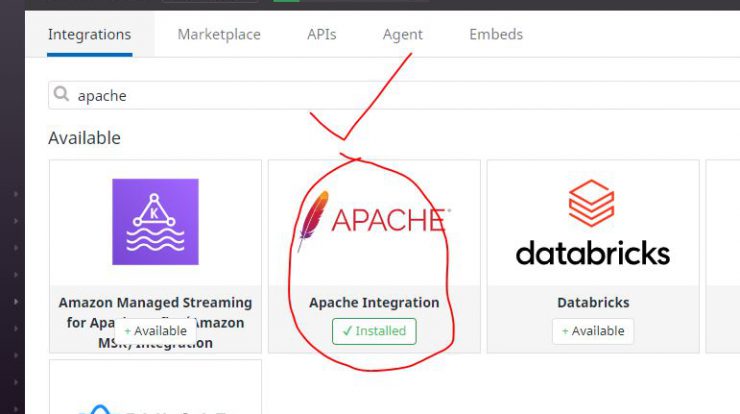The width and height of the screenshot is (740, 414).
Task: Click the search box containing 'apache'
Action: point(394,95)
